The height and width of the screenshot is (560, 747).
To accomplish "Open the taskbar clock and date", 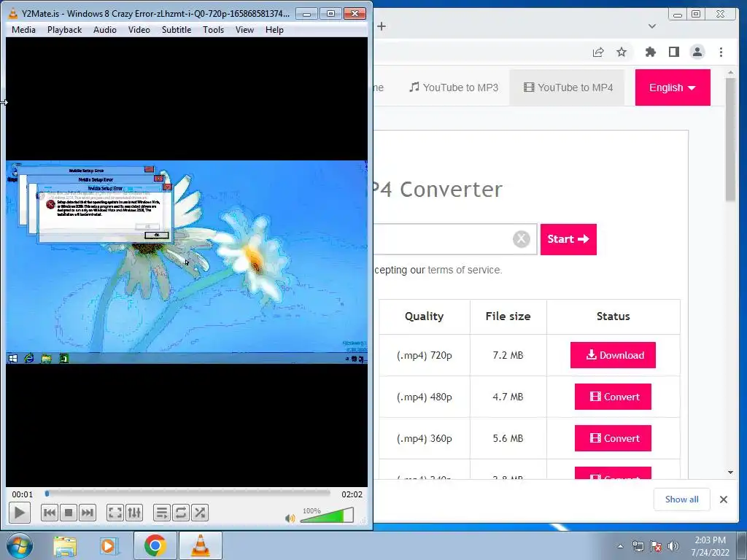I will click(x=711, y=546).
